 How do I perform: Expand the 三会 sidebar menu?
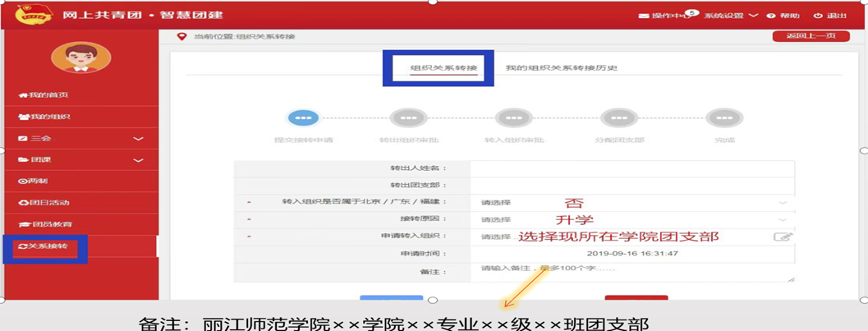pyautogui.click(x=138, y=139)
